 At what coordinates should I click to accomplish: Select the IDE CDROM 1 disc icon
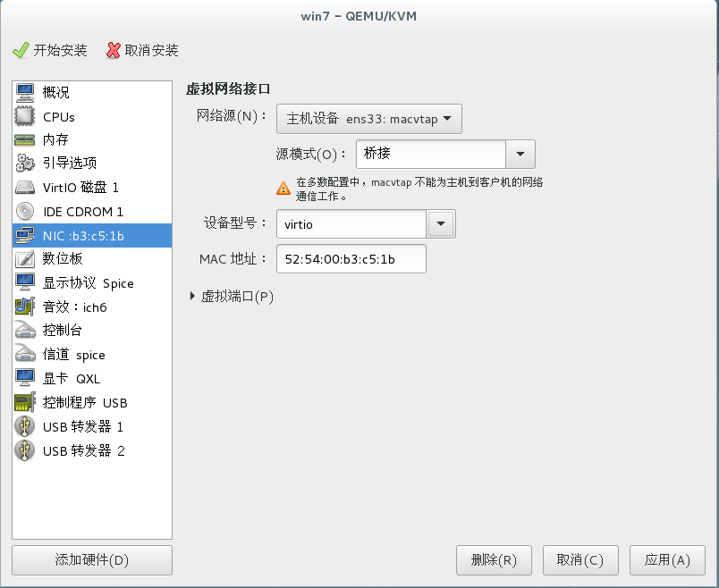click(x=25, y=211)
